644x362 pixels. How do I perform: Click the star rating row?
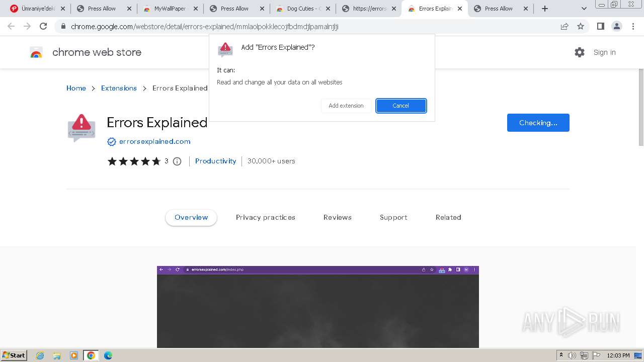pyautogui.click(x=134, y=161)
